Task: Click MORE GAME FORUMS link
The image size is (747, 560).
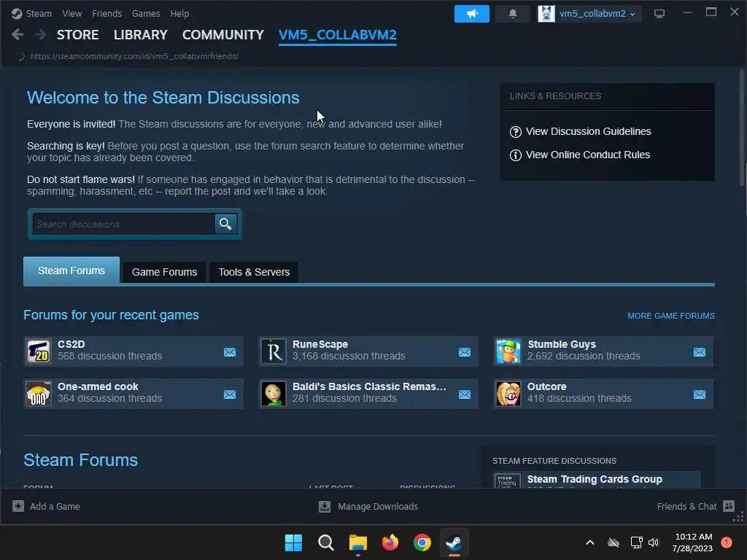Action: pos(671,316)
